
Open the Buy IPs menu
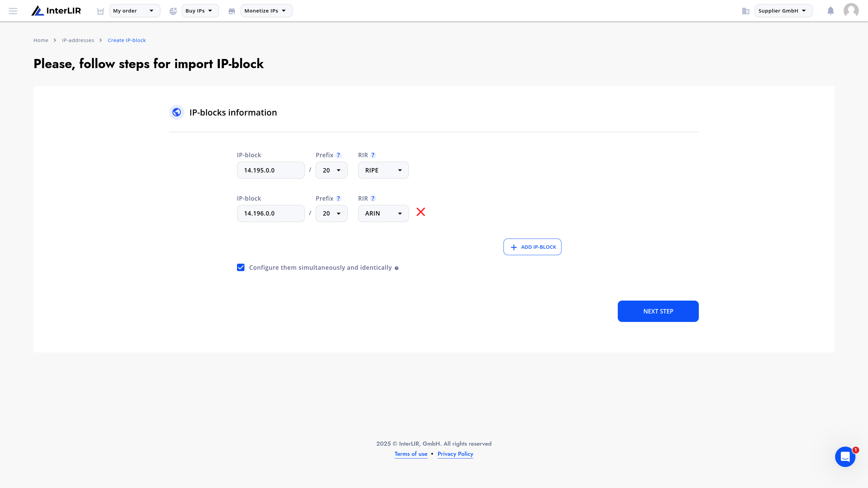click(200, 11)
